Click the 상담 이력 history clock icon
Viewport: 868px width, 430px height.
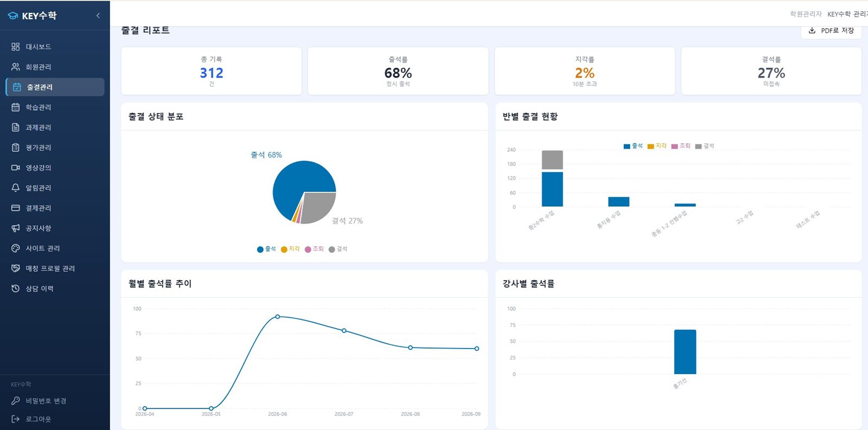pos(16,288)
